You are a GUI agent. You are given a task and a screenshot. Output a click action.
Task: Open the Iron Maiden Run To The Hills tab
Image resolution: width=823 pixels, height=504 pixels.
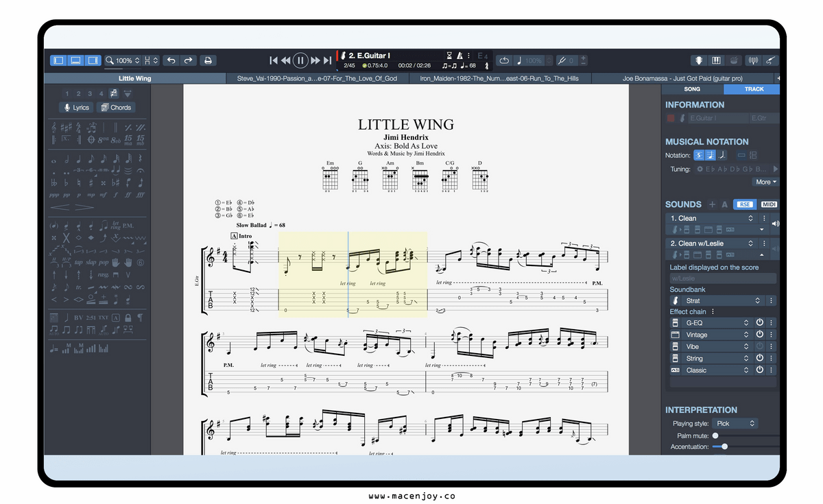point(499,78)
